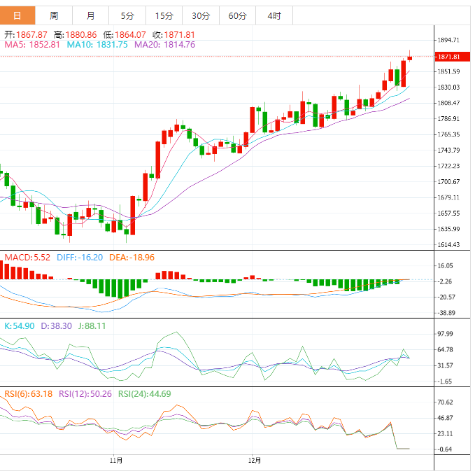This screenshot has width=475, height=476.
Task: Click the closing price 收:1871.81 value
Action: [x=173, y=34]
